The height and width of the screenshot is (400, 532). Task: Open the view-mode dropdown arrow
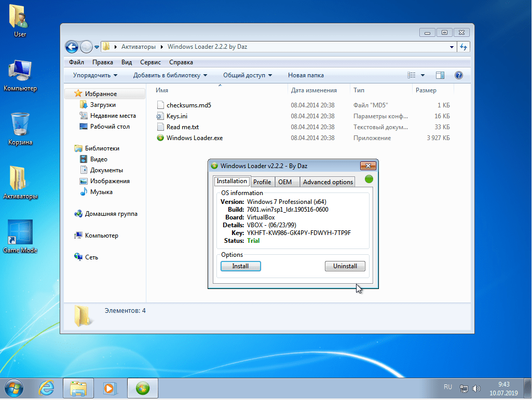[422, 75]
